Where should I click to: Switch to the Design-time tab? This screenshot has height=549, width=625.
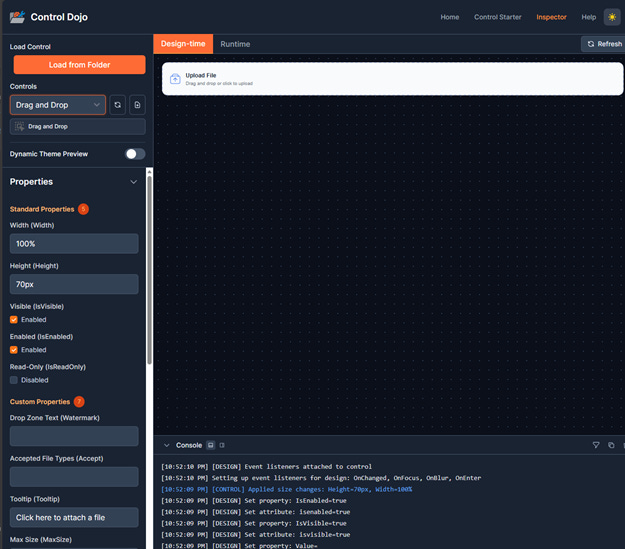coord(183,44)
